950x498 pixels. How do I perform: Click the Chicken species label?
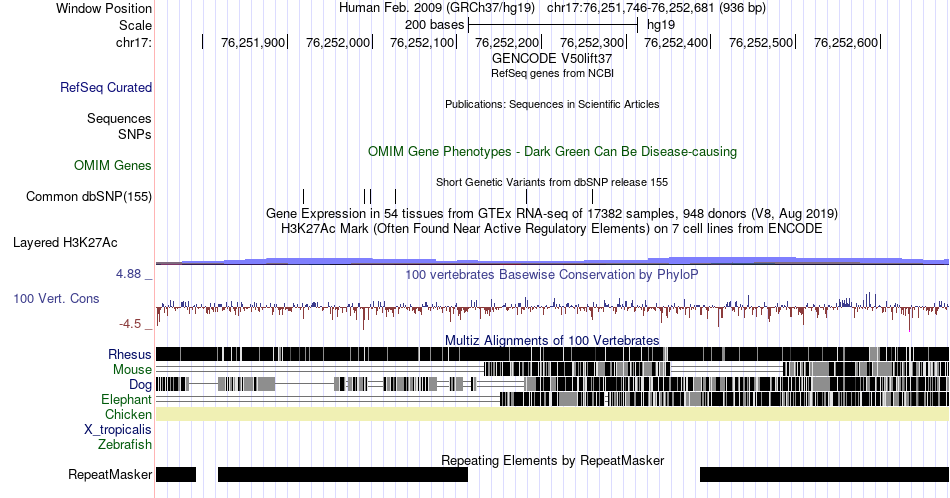128,414
